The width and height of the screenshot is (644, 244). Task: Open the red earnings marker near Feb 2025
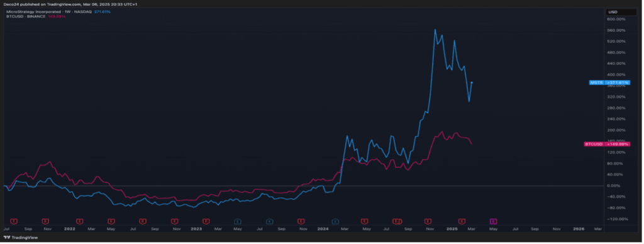462,221
